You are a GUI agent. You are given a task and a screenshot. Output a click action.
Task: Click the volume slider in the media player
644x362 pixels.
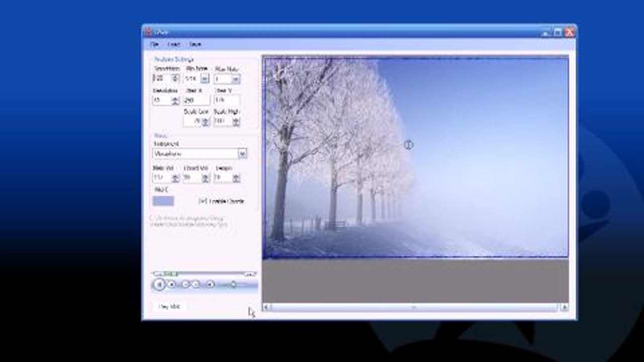(232, 285)
